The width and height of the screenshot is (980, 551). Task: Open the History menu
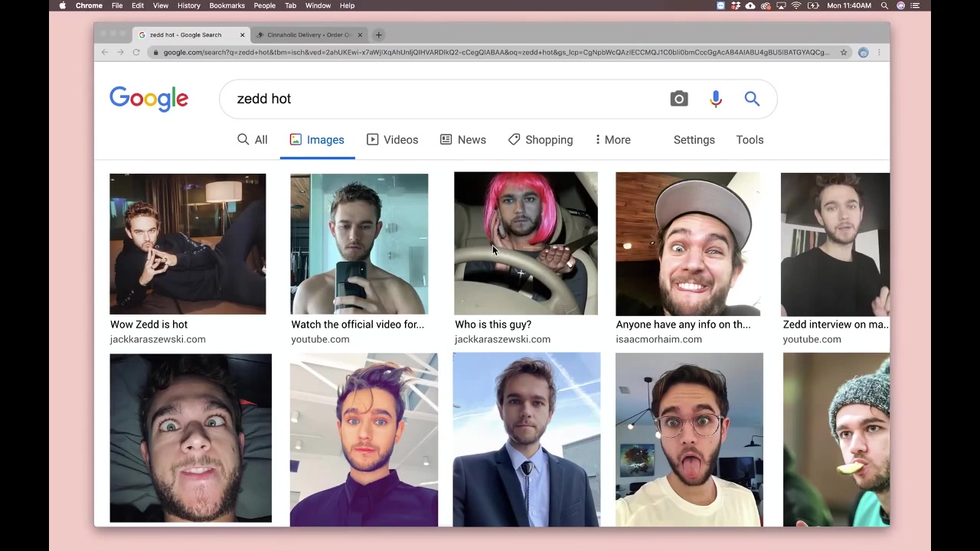[188, 5]
